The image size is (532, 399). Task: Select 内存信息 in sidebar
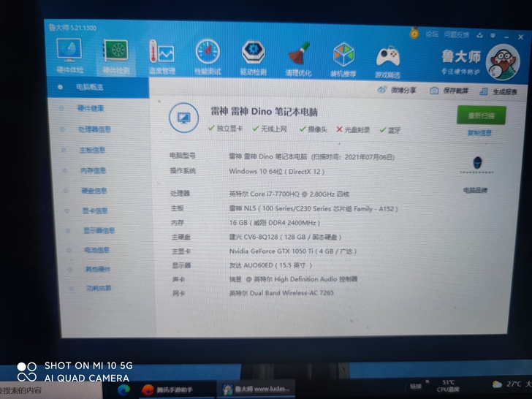(x=93, y=170)
